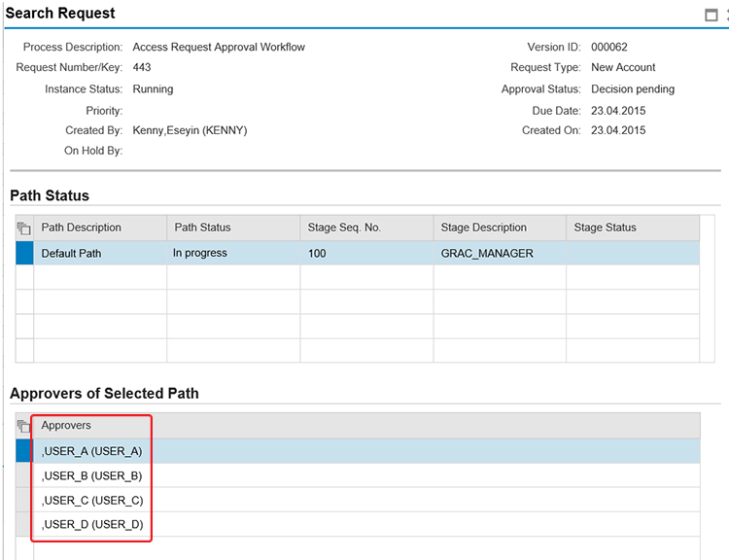Select the USER_A row selector

24,451
